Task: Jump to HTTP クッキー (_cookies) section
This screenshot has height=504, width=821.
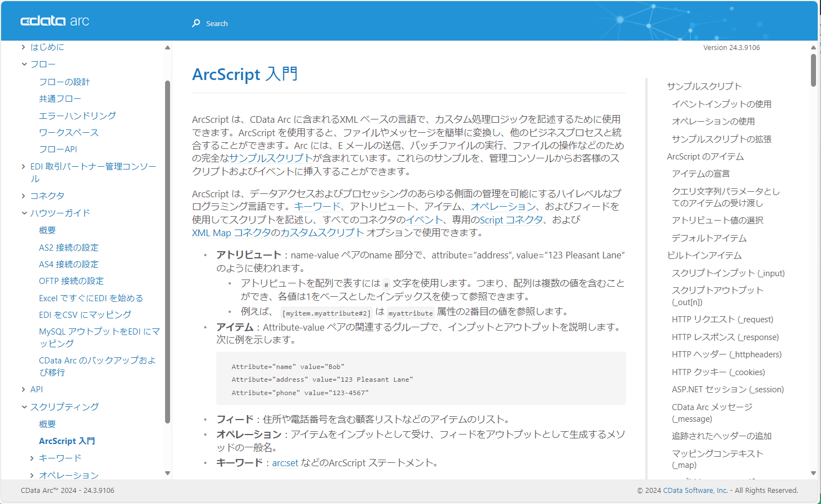Action: [x=718, y=372]
